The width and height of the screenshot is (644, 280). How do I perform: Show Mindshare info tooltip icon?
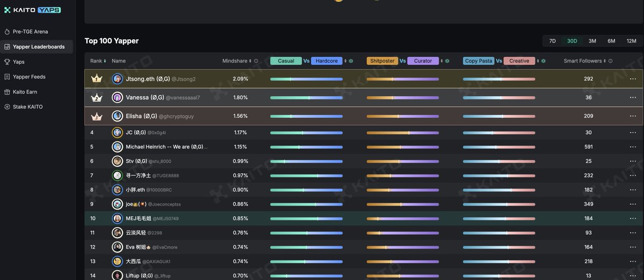pos(256,61)
